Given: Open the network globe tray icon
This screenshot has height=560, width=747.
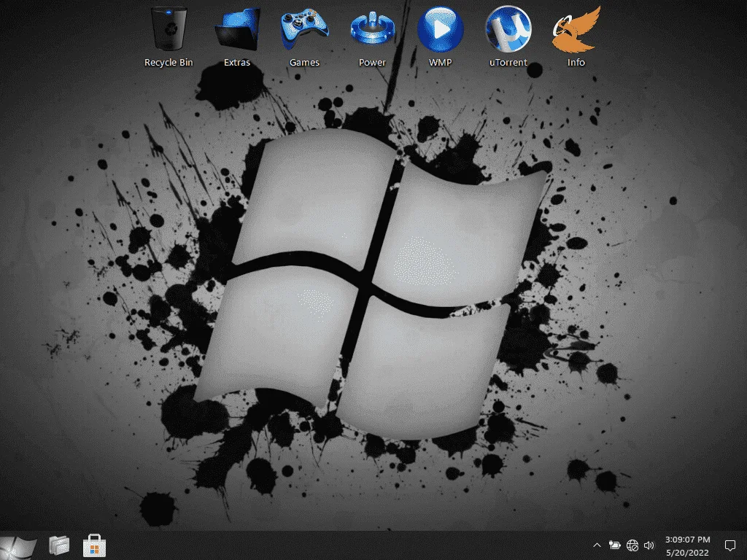Looking at the screenshot, I should 632,545.
